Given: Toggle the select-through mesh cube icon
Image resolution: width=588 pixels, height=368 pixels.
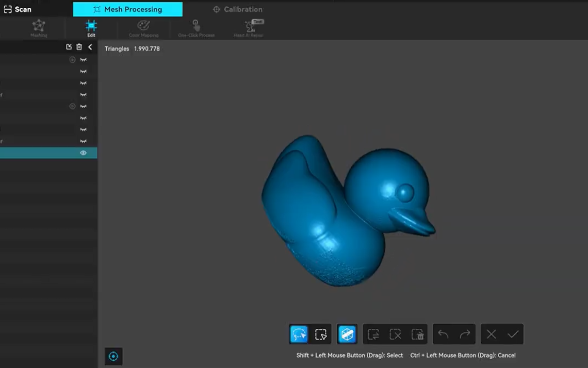Looking at the screenshot, I should (347, 334).
